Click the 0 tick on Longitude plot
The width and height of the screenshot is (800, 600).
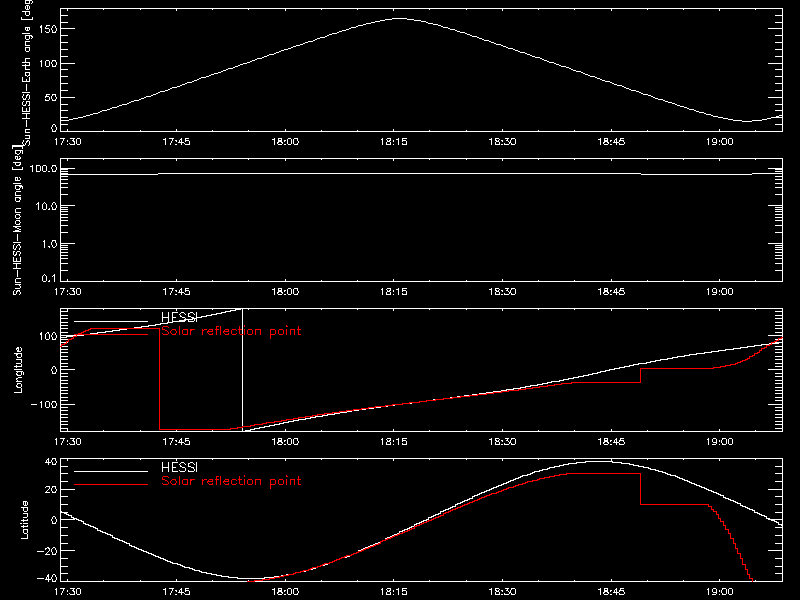[x=54, y=370]
